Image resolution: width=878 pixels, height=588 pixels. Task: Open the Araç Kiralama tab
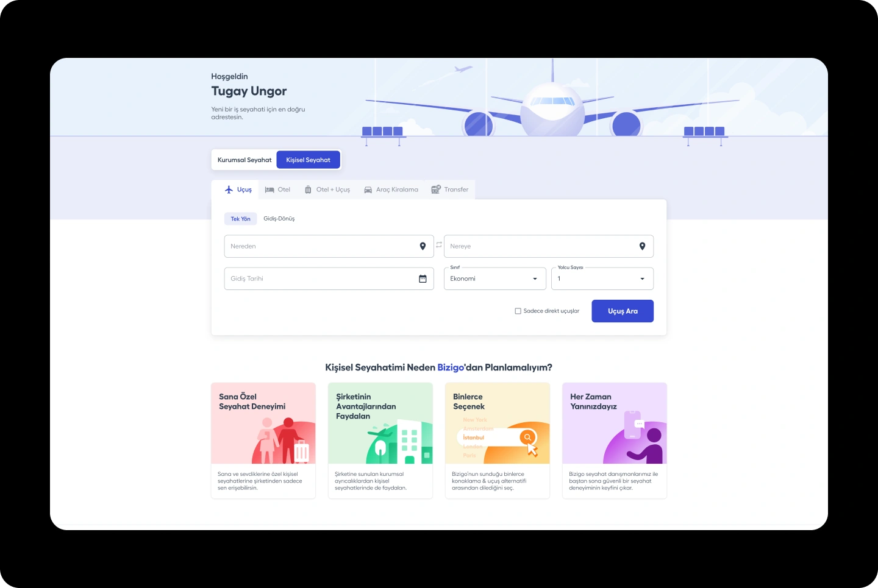391,190
